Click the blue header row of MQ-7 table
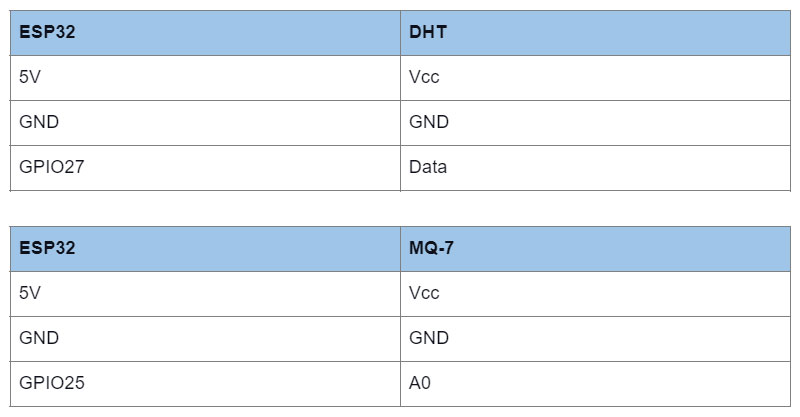The width and height of the screenshot is (800, 417). click(x=400, y=249)
